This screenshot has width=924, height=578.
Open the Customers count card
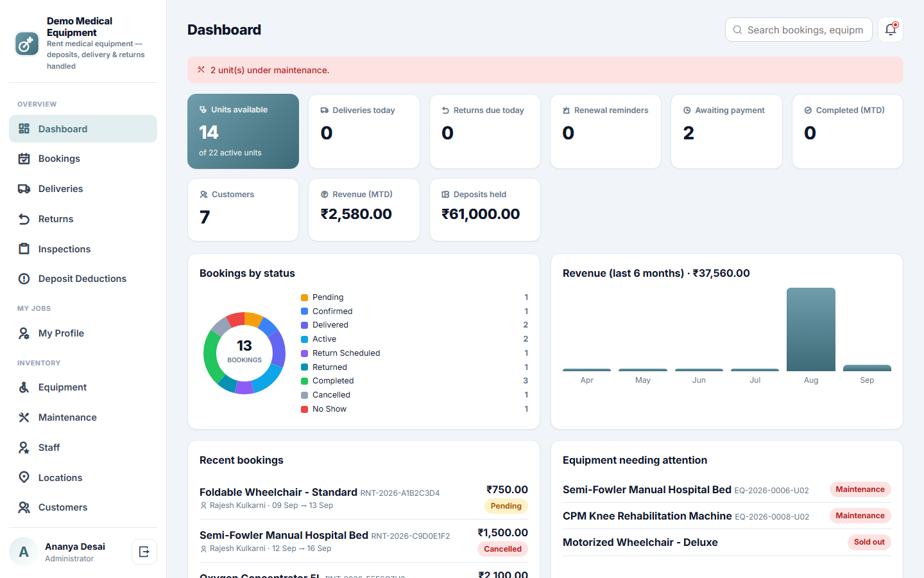point(243,210)
